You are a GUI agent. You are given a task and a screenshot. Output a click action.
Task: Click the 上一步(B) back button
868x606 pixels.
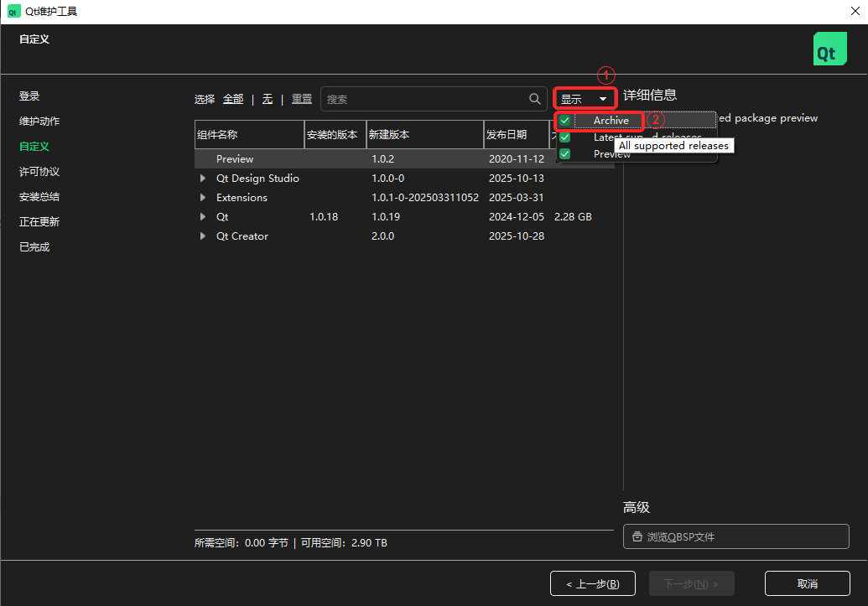pos(592,584)
